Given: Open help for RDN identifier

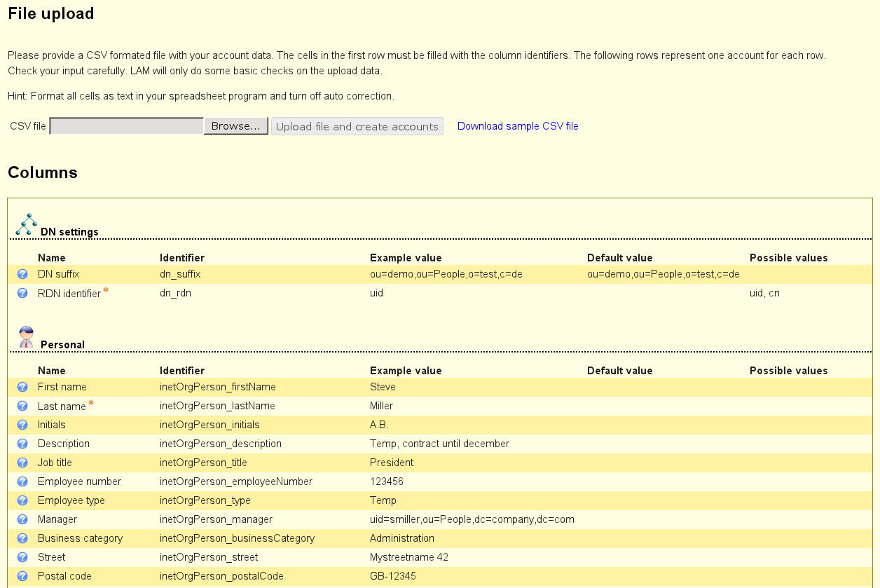Looking at the screenshot, I should [x=22, y=293].
